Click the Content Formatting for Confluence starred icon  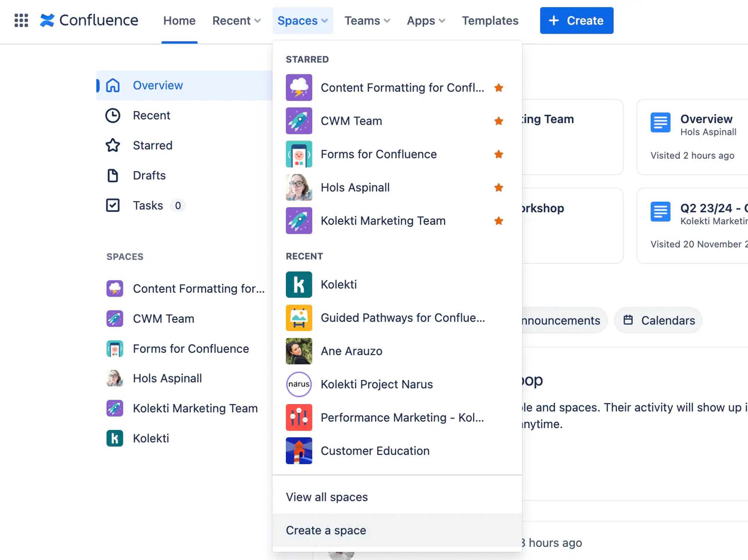click(x=499, y=87)
